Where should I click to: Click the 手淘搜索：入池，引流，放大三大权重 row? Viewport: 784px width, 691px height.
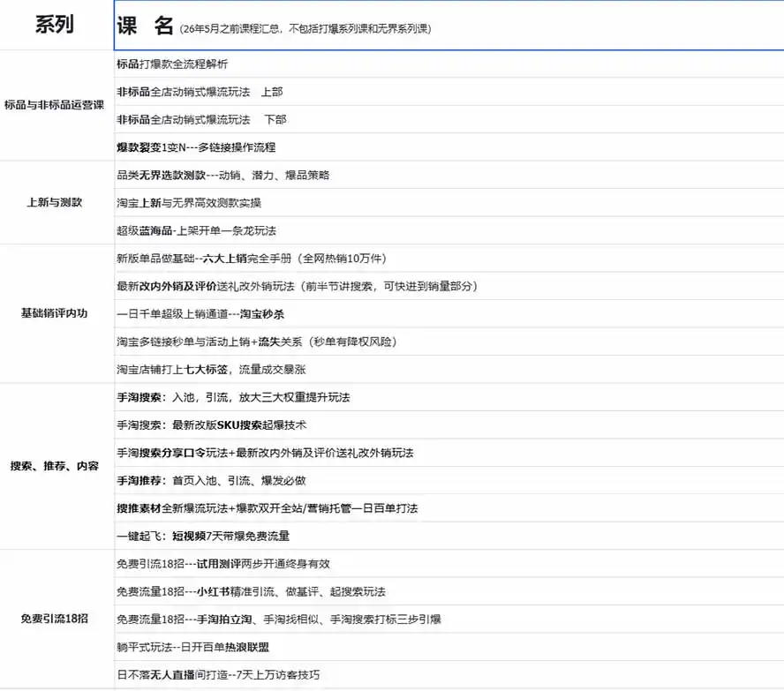[x=449, y=397]
